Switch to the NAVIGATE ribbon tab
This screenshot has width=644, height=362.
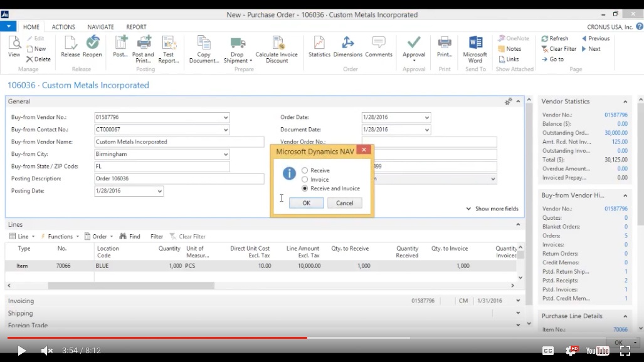100,27
